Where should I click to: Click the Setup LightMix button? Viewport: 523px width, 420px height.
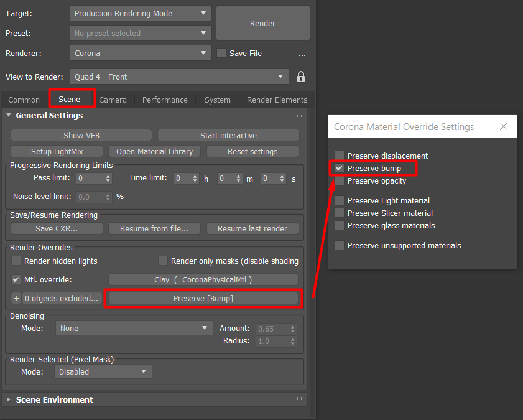point(57,151)
